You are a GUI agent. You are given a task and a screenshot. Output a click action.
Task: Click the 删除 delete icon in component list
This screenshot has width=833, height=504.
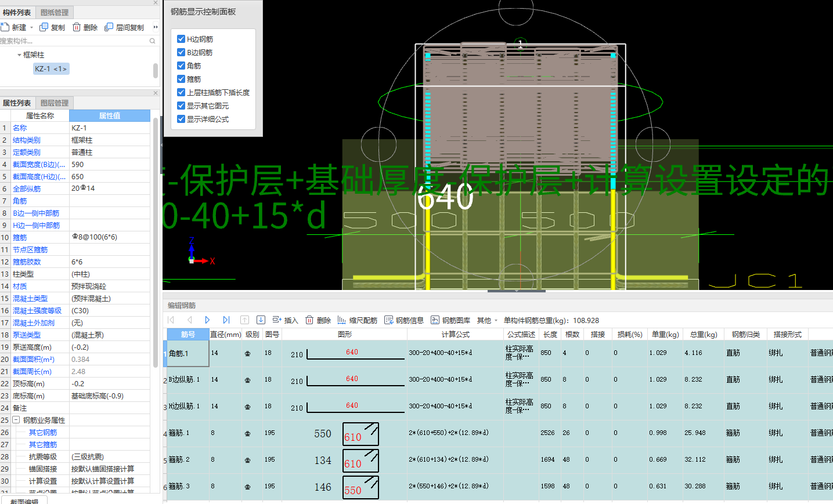77,27
